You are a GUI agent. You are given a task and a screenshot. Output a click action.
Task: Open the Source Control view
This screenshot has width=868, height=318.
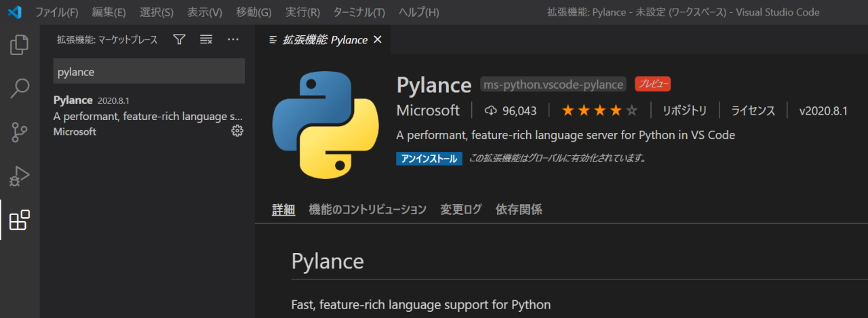[20, 132]
